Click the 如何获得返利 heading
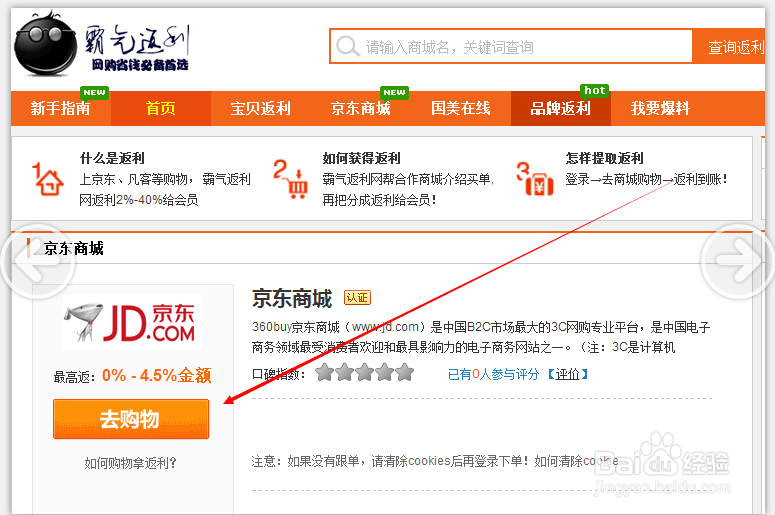This screenshot has width=775, height=515. tap(361, 158)
